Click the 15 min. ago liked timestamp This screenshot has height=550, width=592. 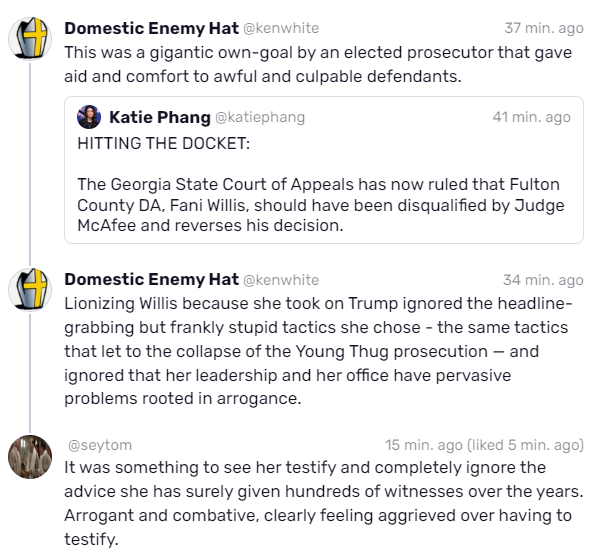pos(484,445)
